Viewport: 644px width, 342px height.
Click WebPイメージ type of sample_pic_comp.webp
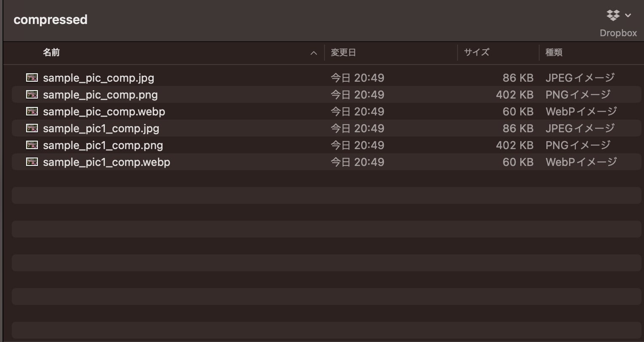(581, 112)
